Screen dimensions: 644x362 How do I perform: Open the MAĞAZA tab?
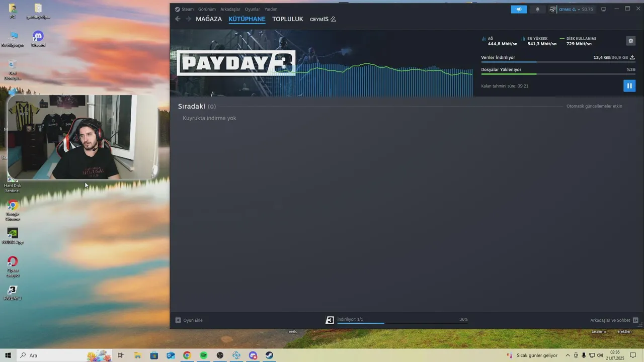click(x=209, y=19)
